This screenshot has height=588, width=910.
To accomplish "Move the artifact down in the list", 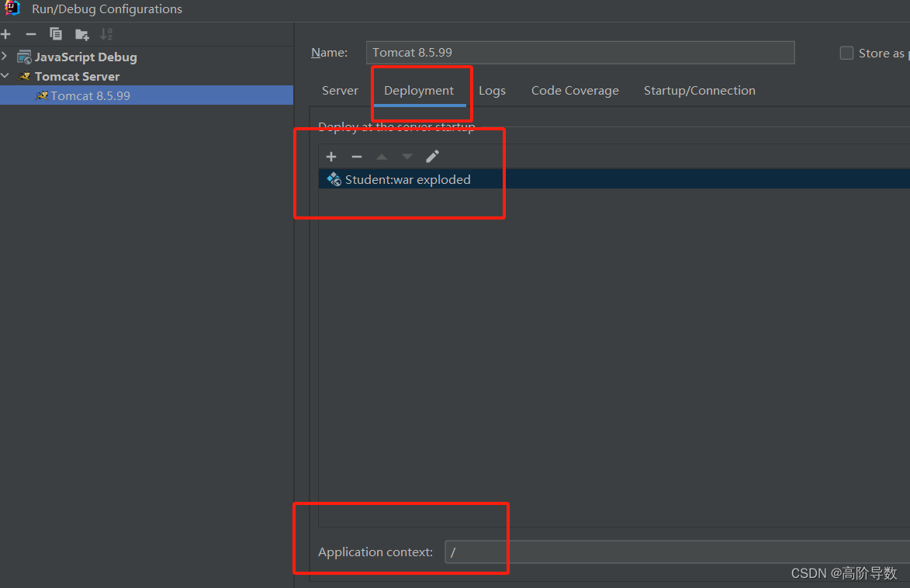I will (407, 157).
